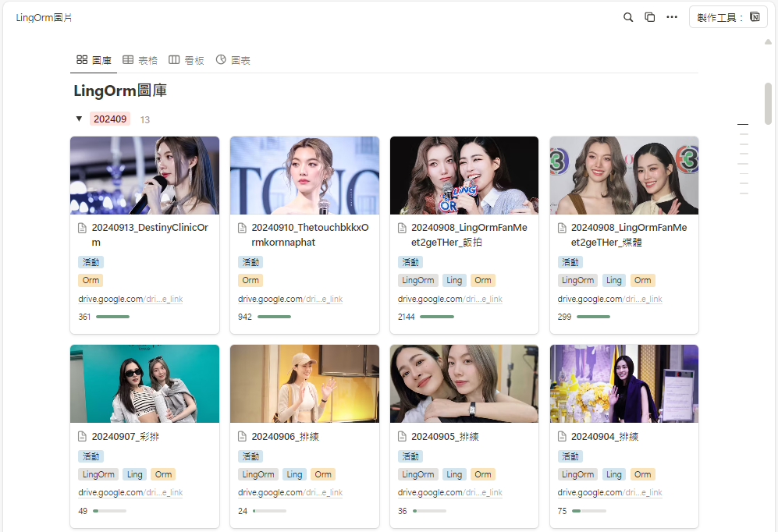Collapse the 202409 group triangle
This screenshot has height=532, width=778.
click(x=79, y=119)
